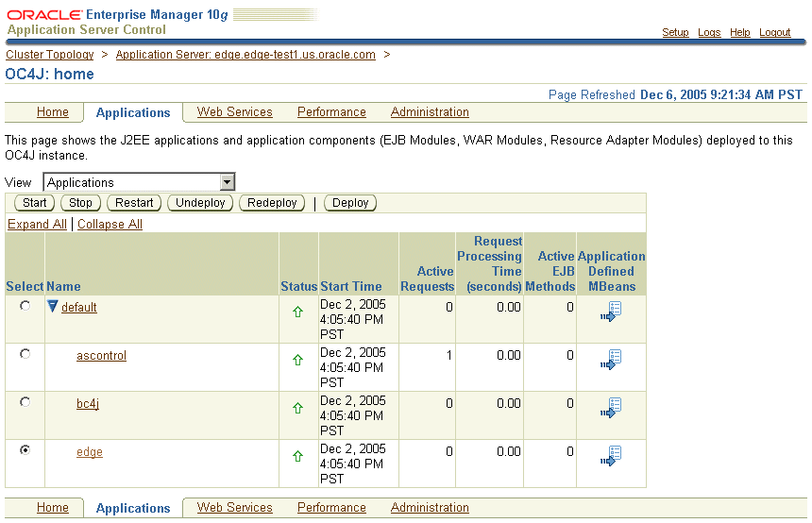This screenshot has width=812, height=523.
Task: Open the default application link
Action: pos(78,308)
